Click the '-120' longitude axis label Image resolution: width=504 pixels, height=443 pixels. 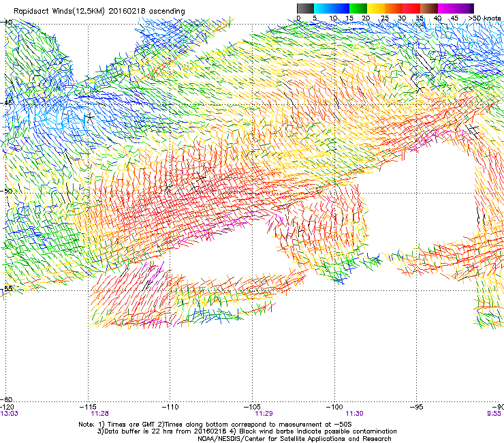pos(7,407)
